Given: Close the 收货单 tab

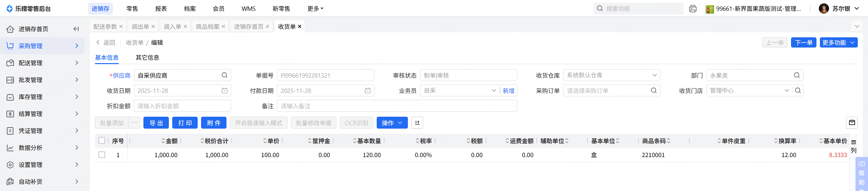Looking at the screenshot, I should tap(300, 26).
